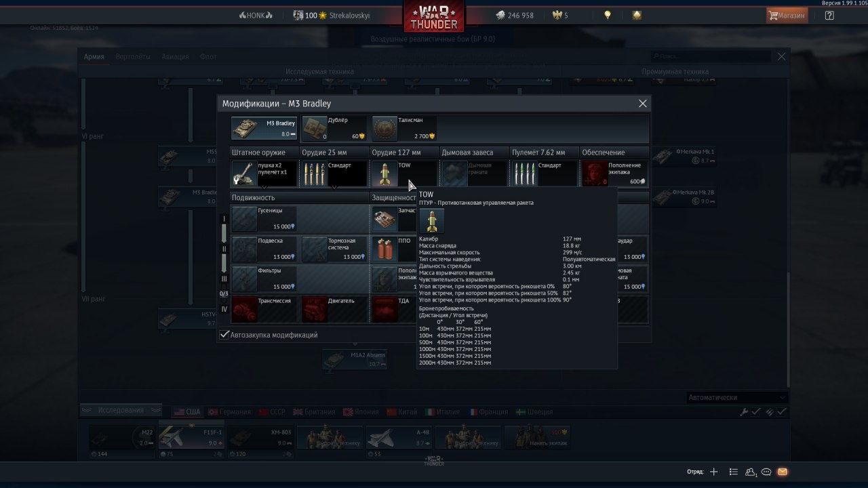This screenshot has width=868, height=488.
Task: Select the Подвеска modification
Action: [x=264, y=249]
